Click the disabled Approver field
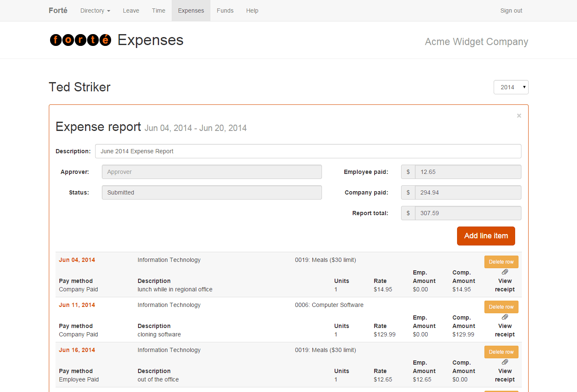This screenshot has width=577, height=392. 212,172
